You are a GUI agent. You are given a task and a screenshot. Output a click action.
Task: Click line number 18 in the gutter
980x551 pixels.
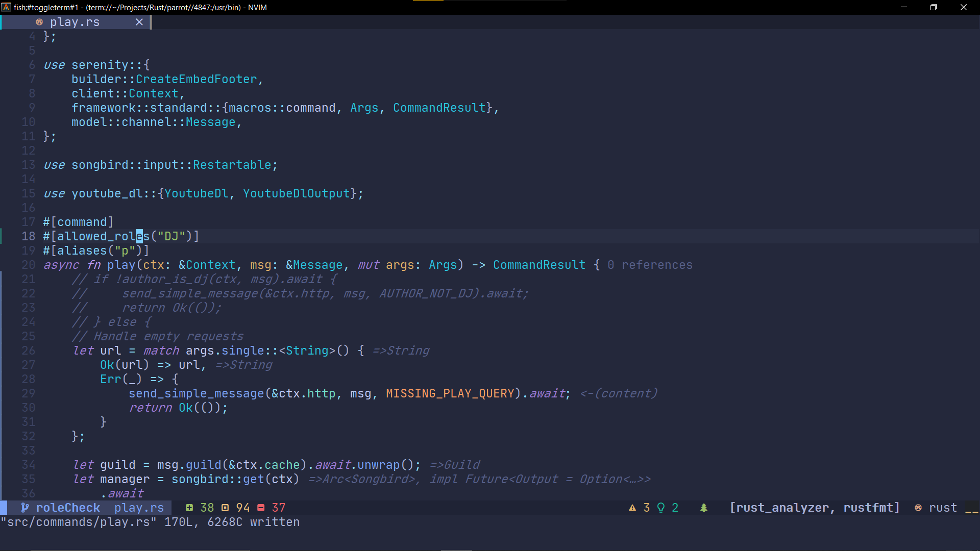click(29, 236)
